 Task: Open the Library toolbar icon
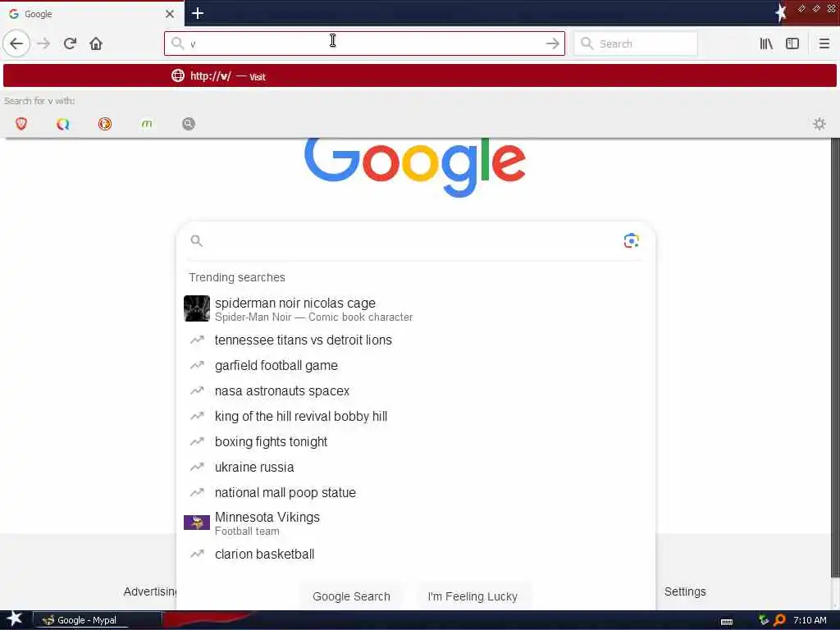tap(766, 43)
